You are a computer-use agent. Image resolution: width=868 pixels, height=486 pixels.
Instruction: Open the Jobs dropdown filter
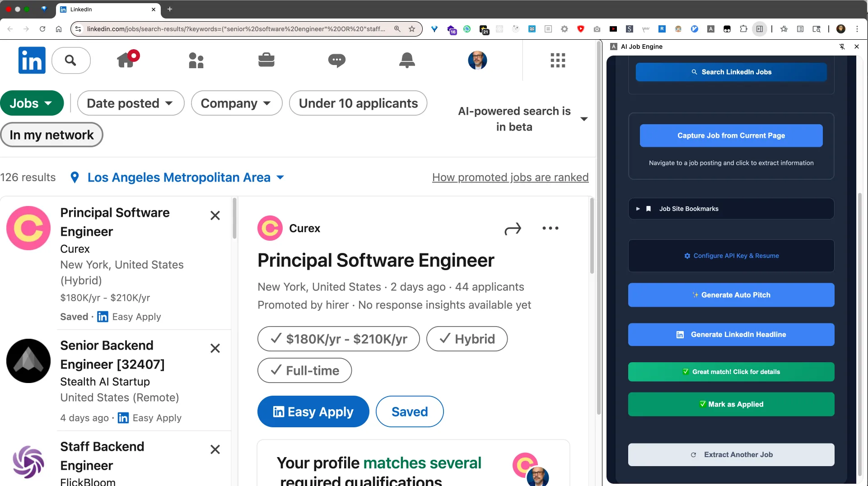(32, 103)
